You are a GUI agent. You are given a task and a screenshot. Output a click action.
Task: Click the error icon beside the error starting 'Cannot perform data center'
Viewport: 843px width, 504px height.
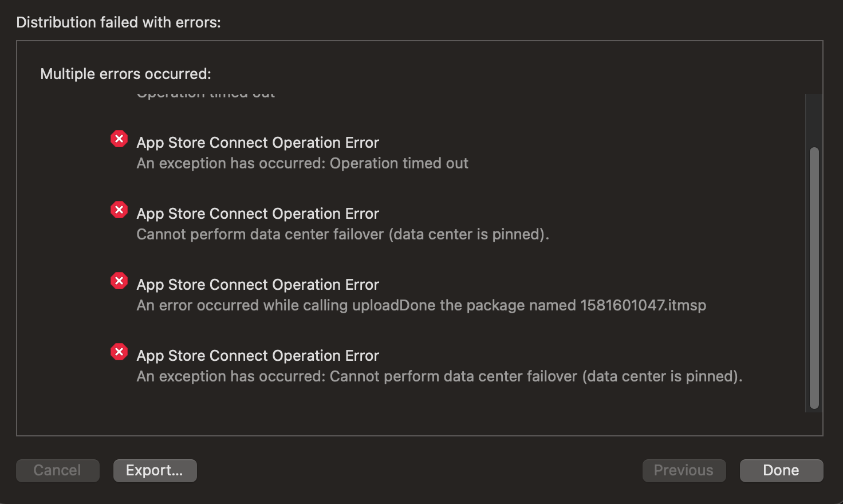(x=119, y=210)
